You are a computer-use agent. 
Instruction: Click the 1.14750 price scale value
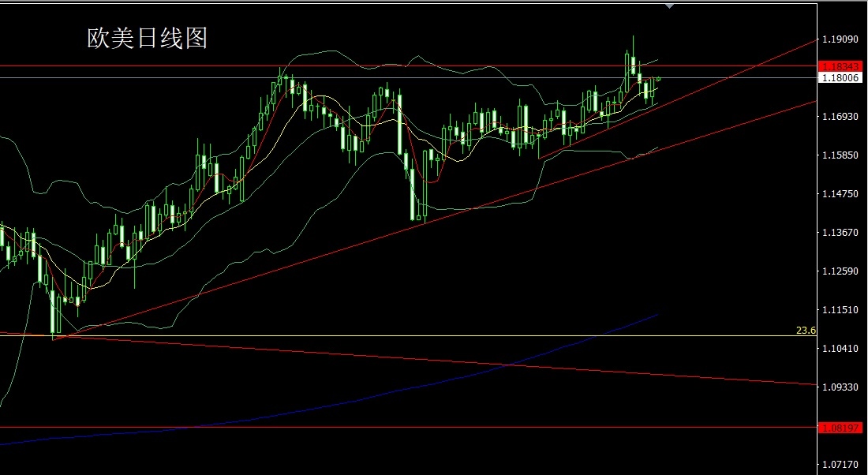pos(840,194)
